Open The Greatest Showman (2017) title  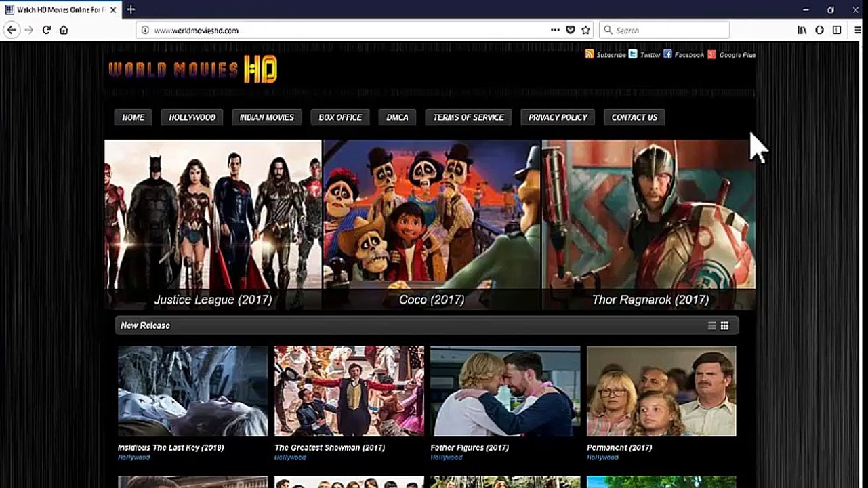click(329, 447)
